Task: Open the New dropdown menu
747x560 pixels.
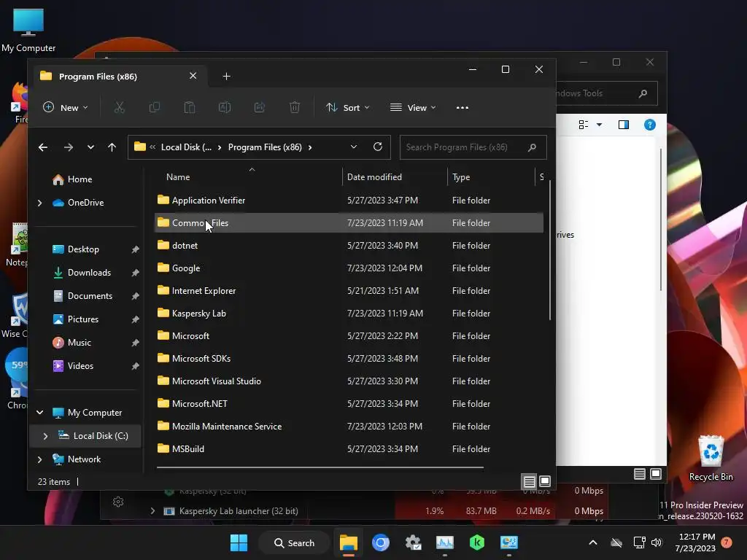Action: (x=65, y=108)
